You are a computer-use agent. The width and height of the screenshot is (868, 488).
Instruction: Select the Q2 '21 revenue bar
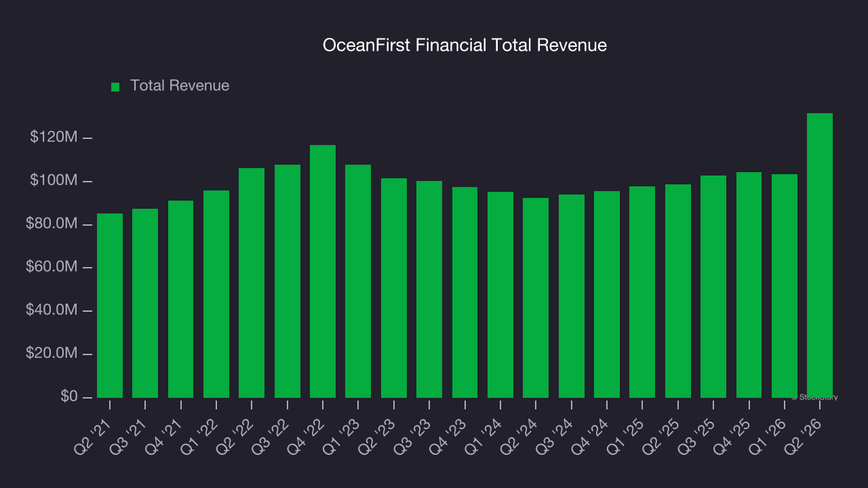click(110, 306)
